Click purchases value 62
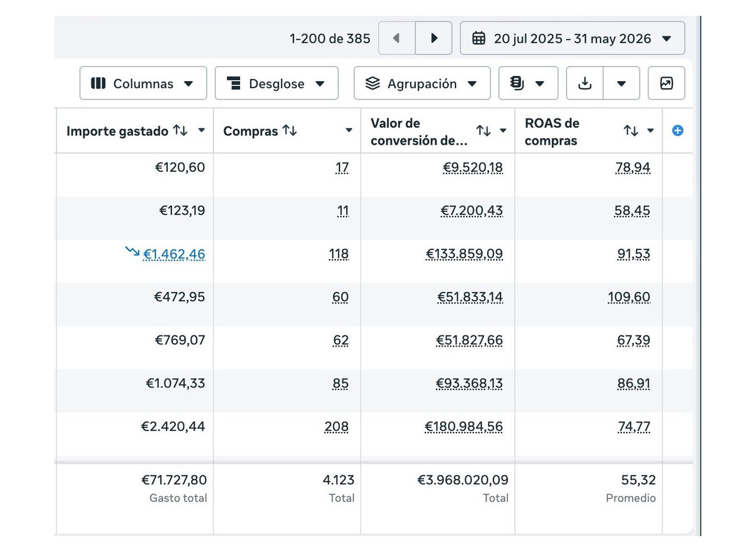756x552 pixels. (x=341, y=340)
